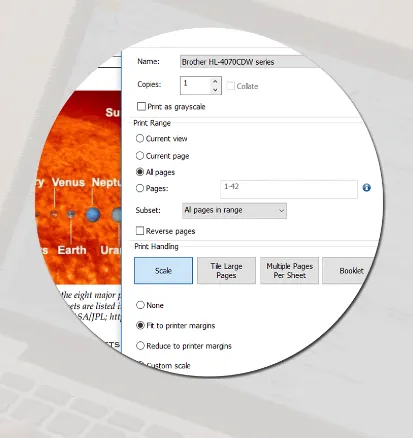Select Reduce to printer margins option
This screenshot has width=413, height=438.
coord(140,346)
